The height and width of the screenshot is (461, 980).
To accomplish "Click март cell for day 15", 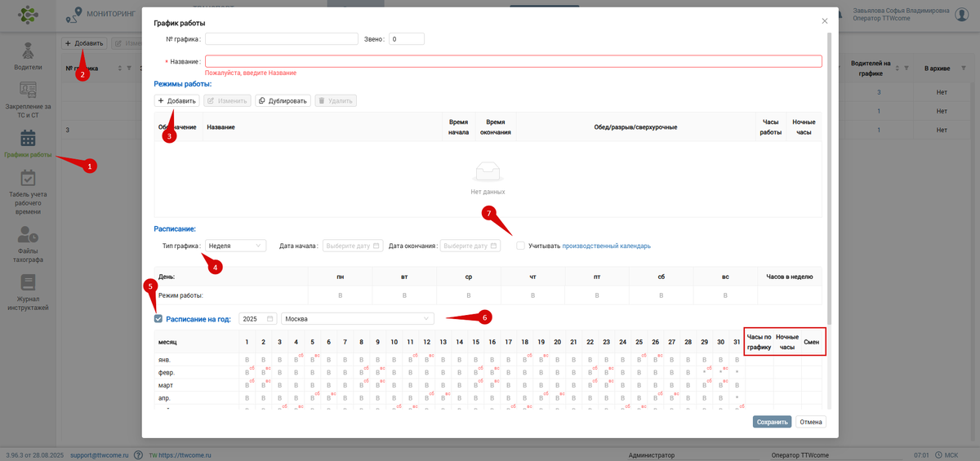I will [x=475, y=385].
